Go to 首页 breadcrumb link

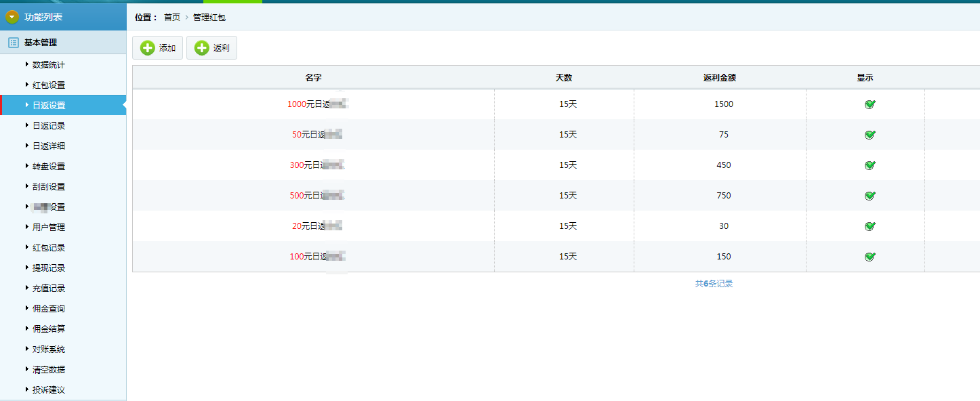172,18
